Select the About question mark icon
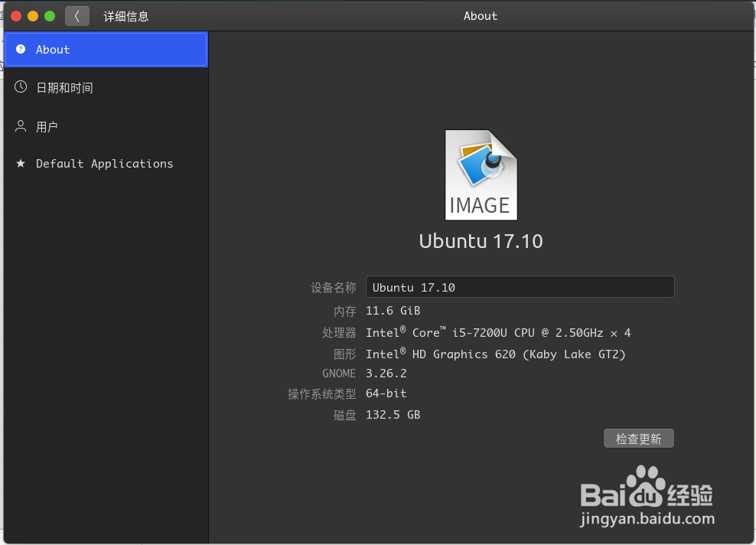 [21, 49]
